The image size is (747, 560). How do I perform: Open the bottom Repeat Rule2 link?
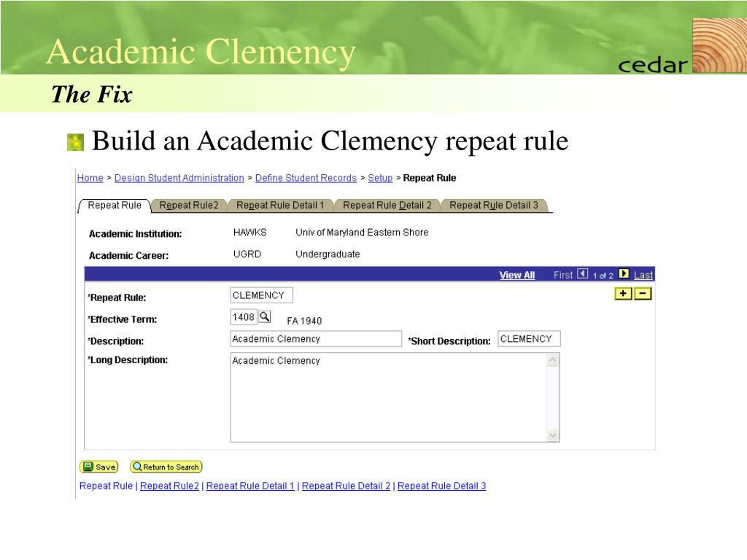click(169, 486)
